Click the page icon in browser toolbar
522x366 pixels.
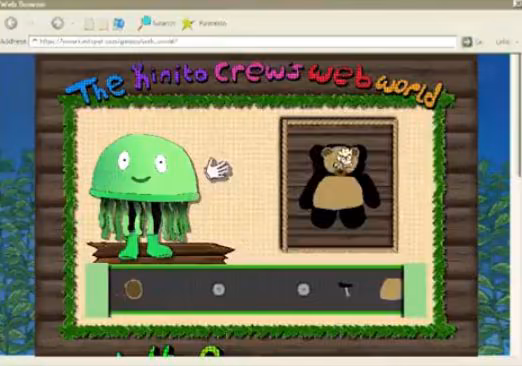(x=89, y=24)
